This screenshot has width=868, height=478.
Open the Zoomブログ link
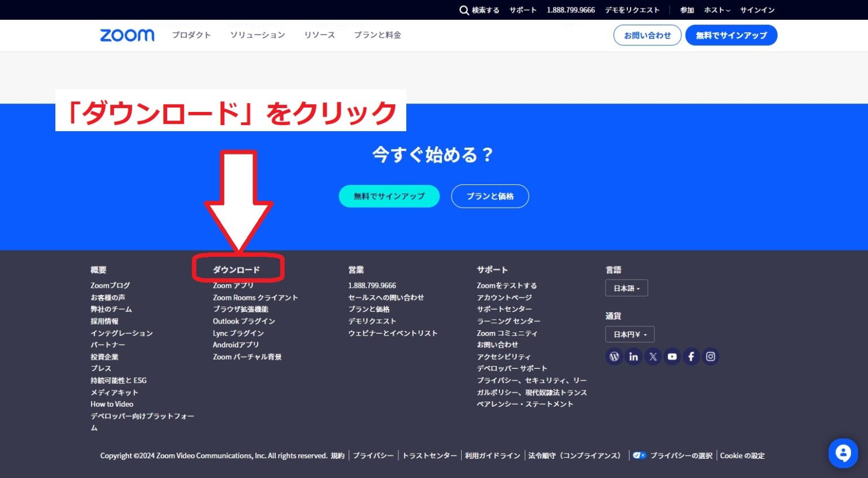[x=110, y=285]
